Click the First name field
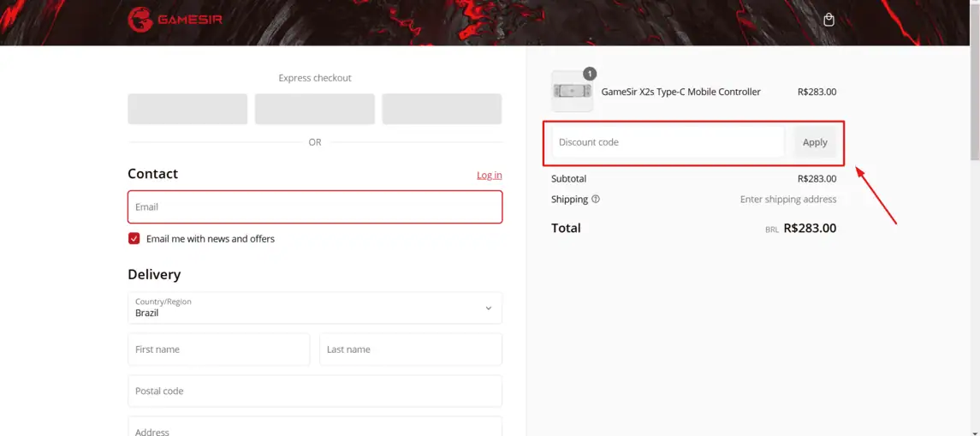Viewport: 980px width, 436px height. tap(219, 349)
